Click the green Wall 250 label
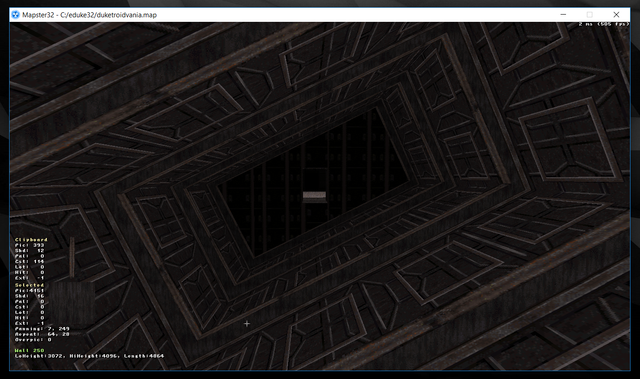 [x=29, y=350]
